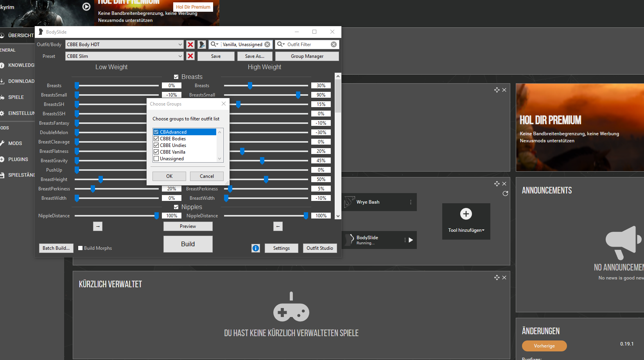Uncheck the CBBE Vanilla group
This screenshot has width=644, height=360.
pos(156,152)
